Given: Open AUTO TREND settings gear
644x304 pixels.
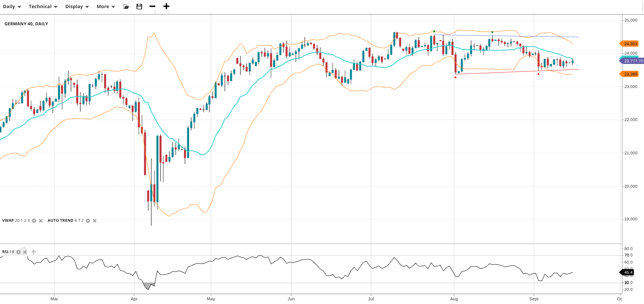Looking at the screenshot, I should pyautogui.click(x=88, y=221).
